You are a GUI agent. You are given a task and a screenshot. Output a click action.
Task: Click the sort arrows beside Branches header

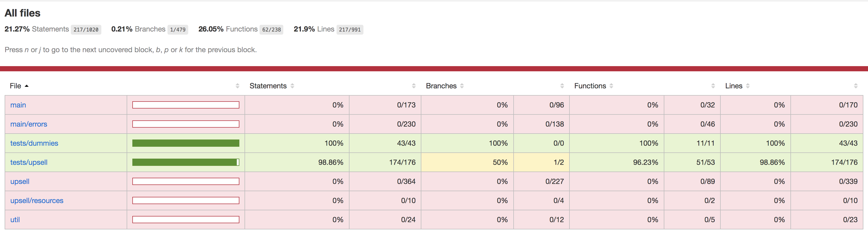(x=462, y=86)
